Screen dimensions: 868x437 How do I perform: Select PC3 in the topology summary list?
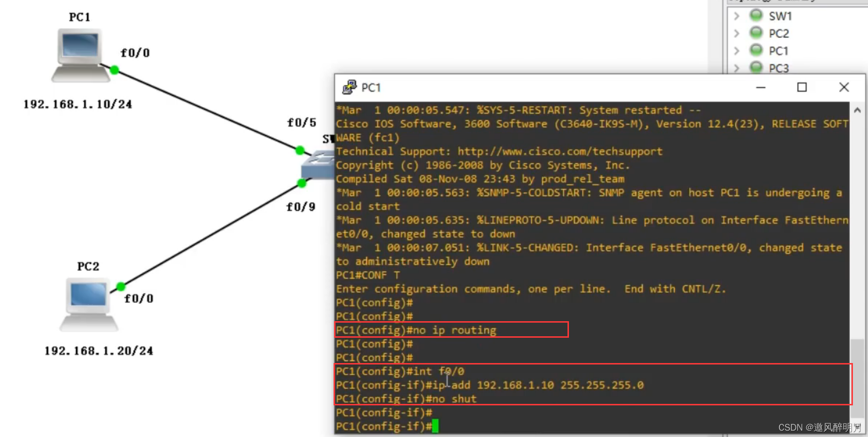pos(779,68)
